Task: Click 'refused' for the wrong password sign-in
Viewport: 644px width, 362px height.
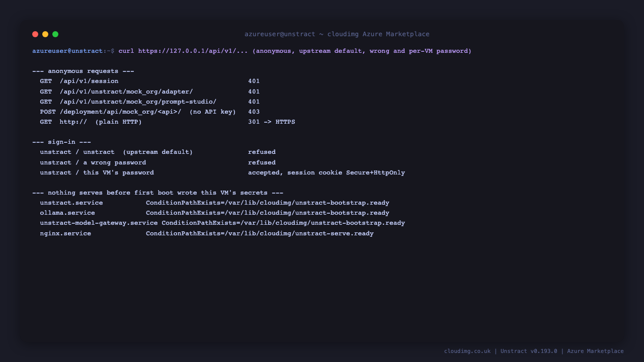Action: click(x=262, y=162)
